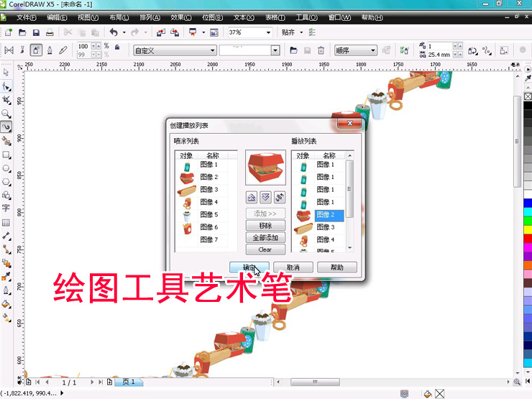The width and height of the screenshot is (532, 399).
Task: Move selected image up in playlist
Action: pos(252,196)
